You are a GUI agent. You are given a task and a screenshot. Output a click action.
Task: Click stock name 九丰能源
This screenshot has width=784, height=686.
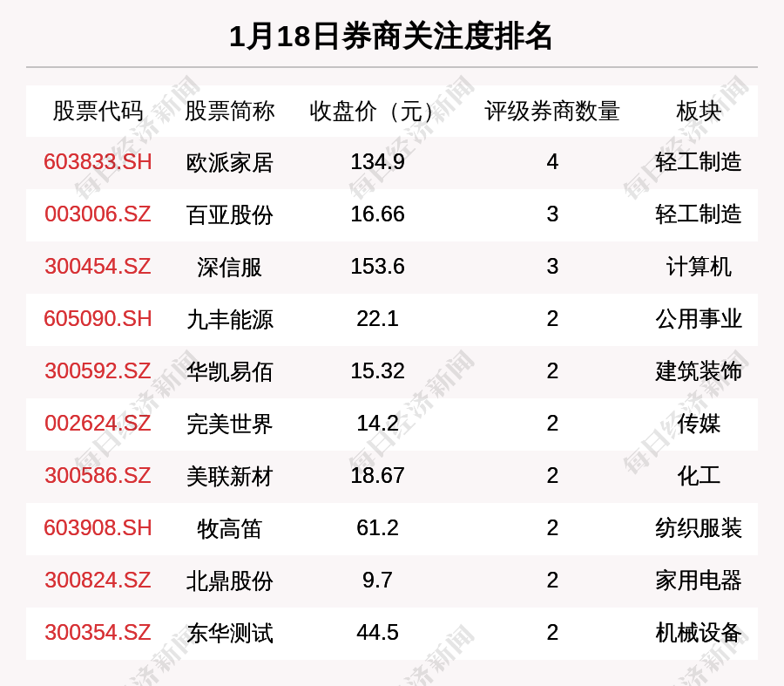click(229, 320)
